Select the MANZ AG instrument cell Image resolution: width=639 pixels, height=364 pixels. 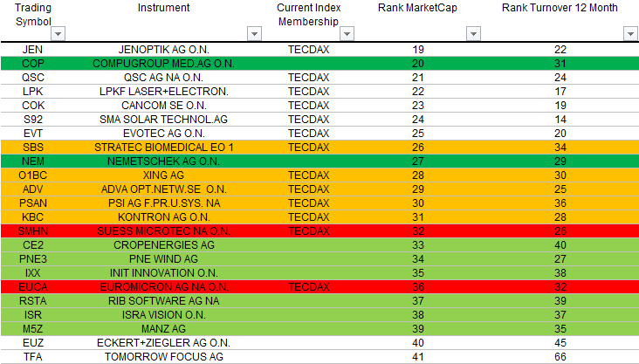tap(163, 328)
